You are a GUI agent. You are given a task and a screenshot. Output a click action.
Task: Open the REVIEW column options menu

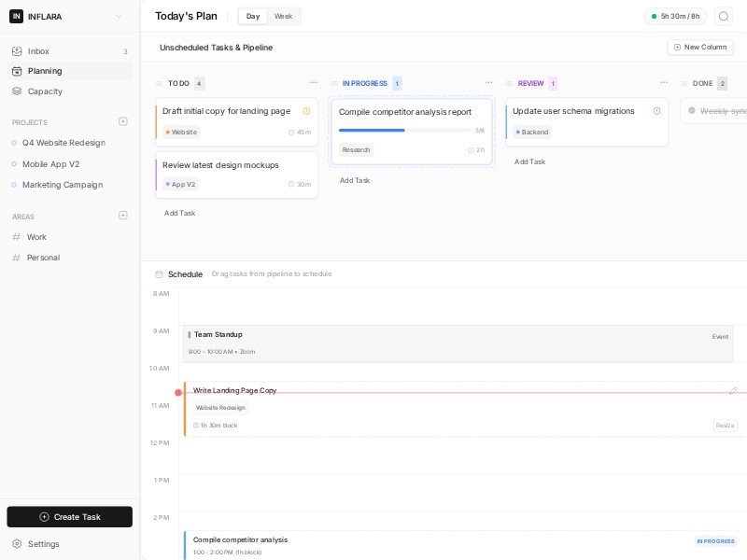(664, 83)
